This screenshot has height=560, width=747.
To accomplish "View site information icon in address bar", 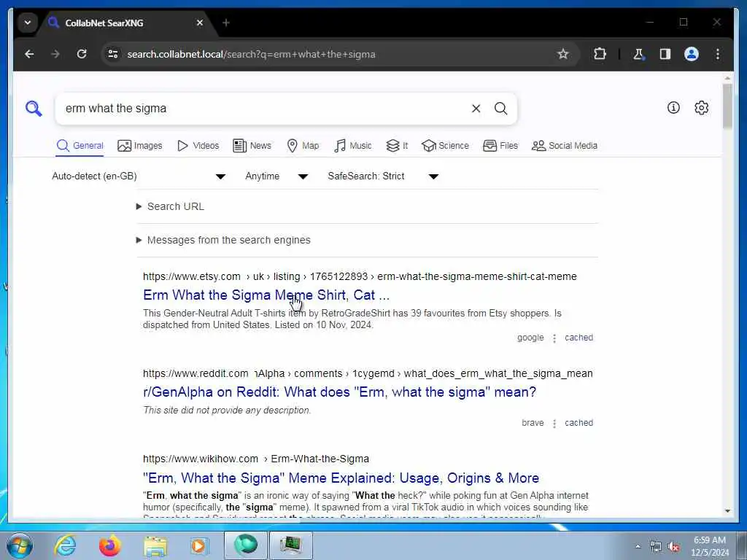I will [113, 54].
